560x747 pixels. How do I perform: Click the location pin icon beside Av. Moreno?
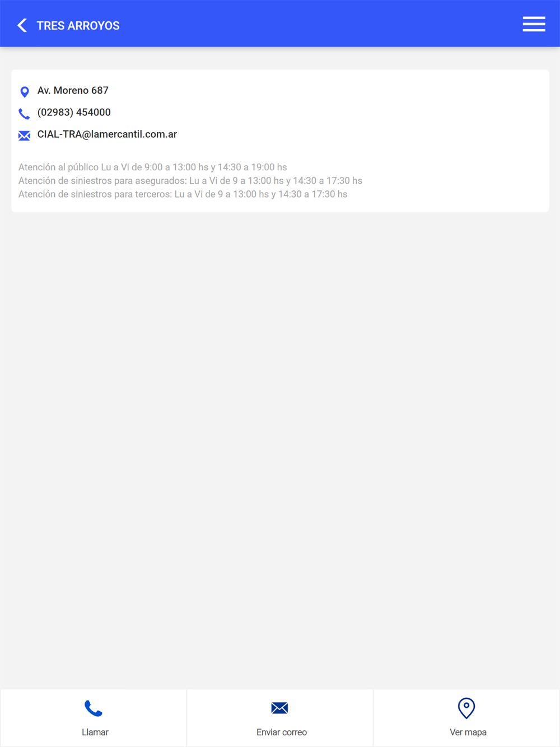pos(25,92)
